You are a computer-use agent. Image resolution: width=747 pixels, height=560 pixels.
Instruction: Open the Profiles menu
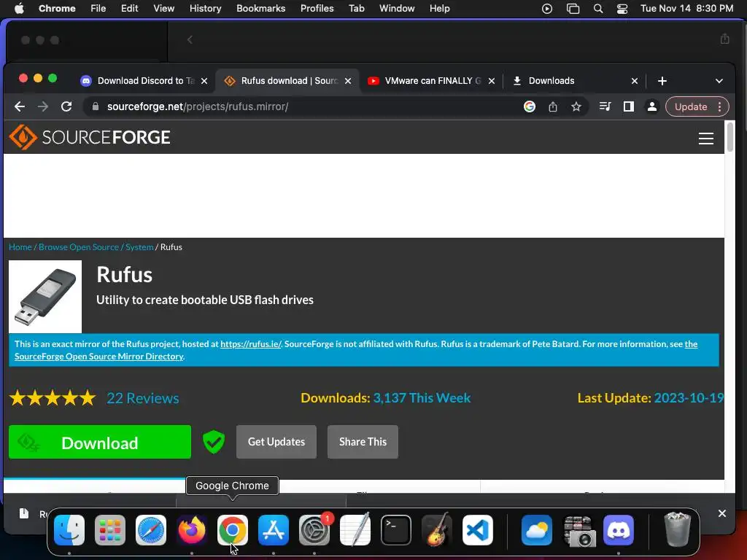(317, 9)
